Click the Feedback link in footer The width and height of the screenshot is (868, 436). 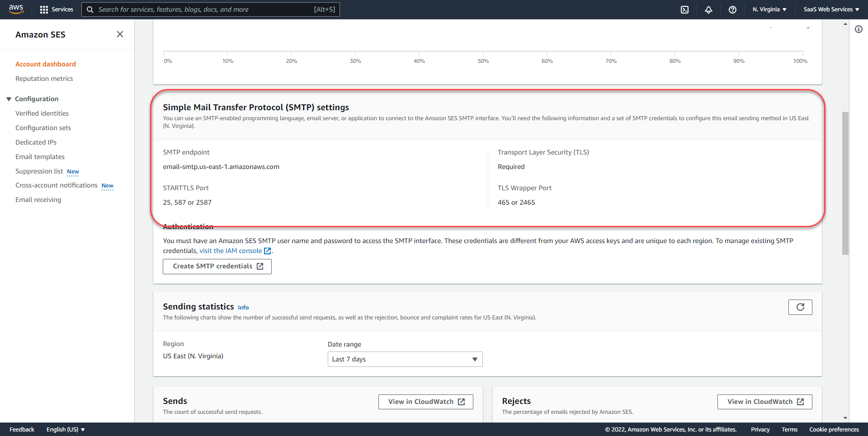pos(22,429)
